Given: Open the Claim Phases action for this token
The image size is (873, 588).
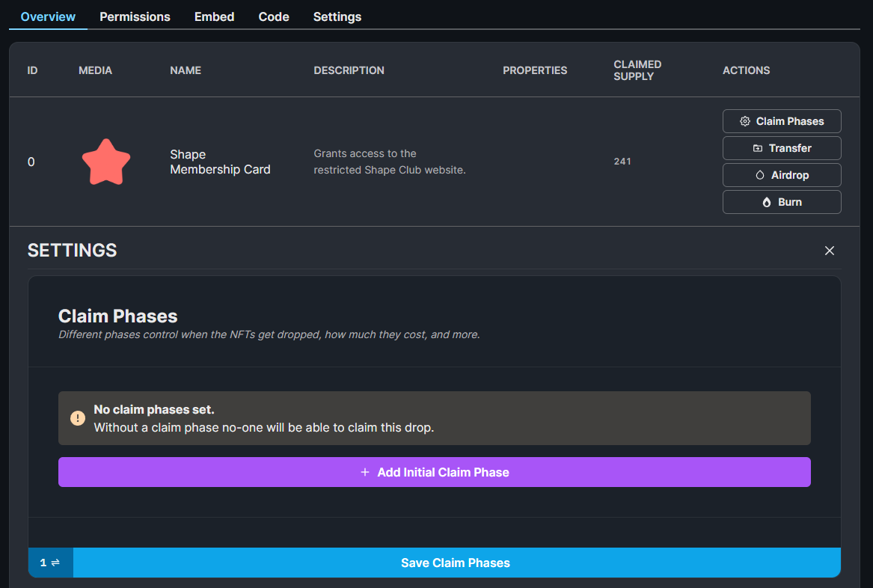Looking at the screenshot, I should 782,120.
